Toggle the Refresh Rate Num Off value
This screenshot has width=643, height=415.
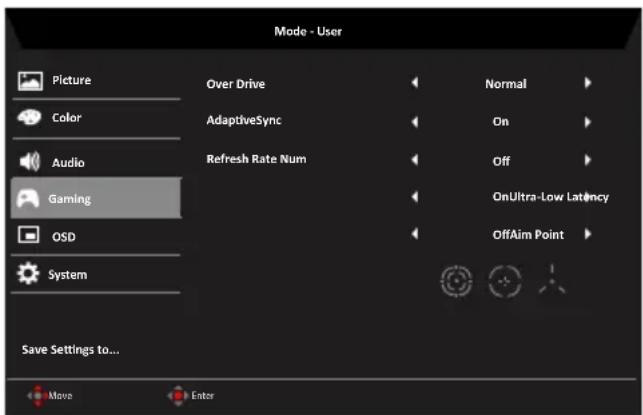tap(501, 161)
